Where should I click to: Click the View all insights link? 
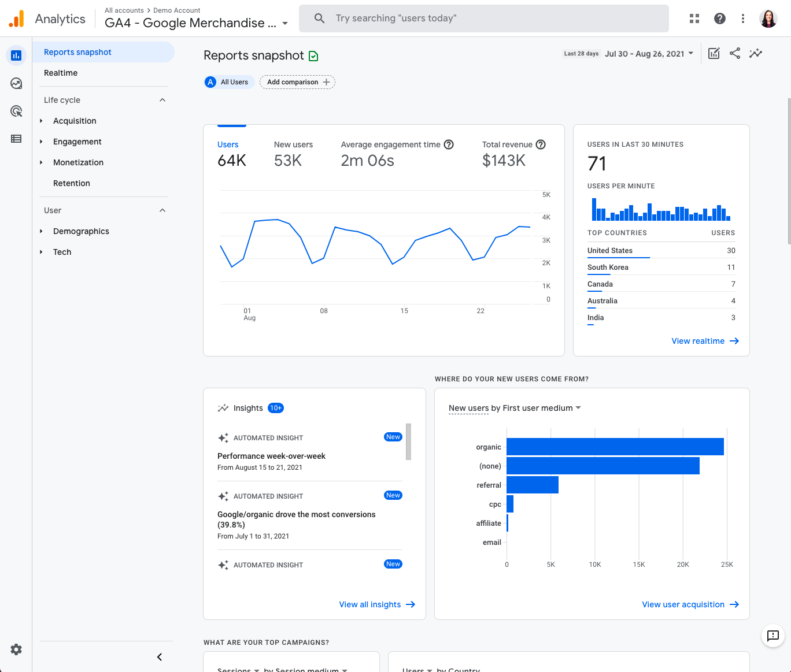[376, 604]
